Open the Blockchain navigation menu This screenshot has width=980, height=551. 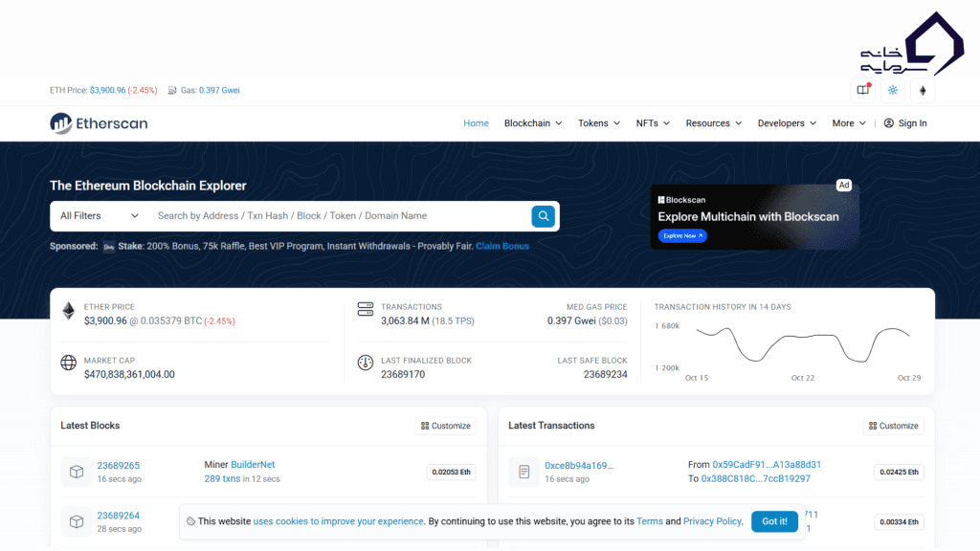click(x=532, y=122)
